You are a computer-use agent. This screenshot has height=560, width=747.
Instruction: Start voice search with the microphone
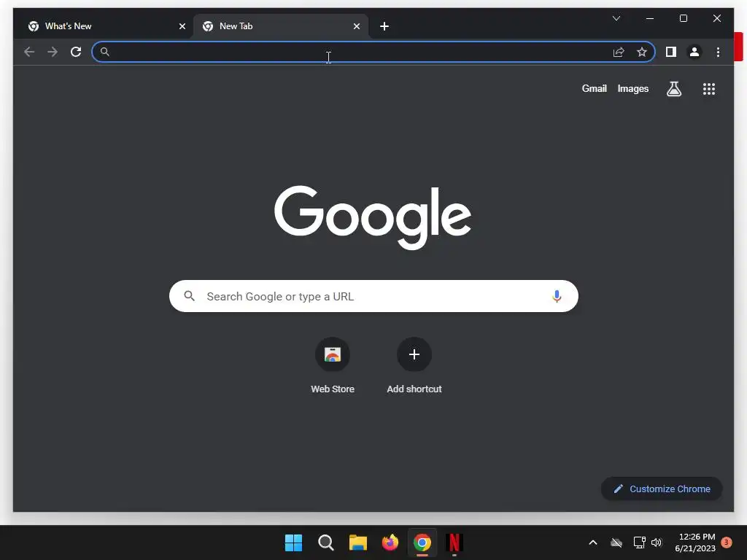[557, 296]
